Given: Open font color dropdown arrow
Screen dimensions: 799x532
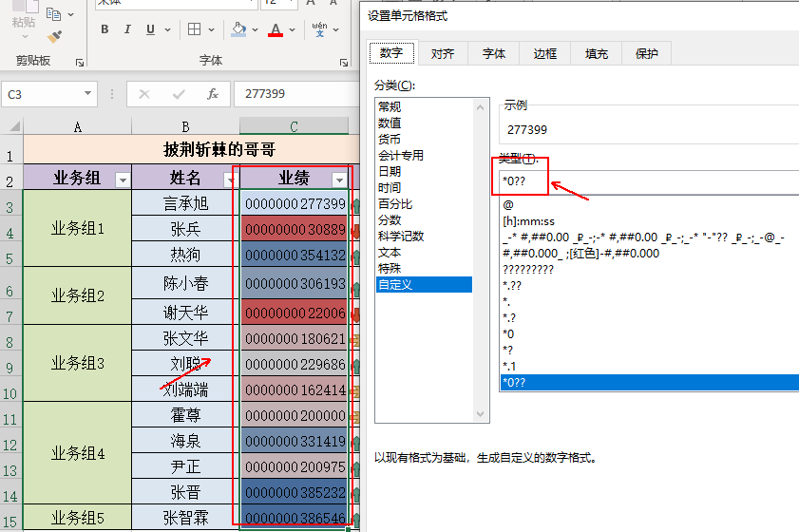Looking at the screenshot, I should pyautogui.click(x=292, y=29).
